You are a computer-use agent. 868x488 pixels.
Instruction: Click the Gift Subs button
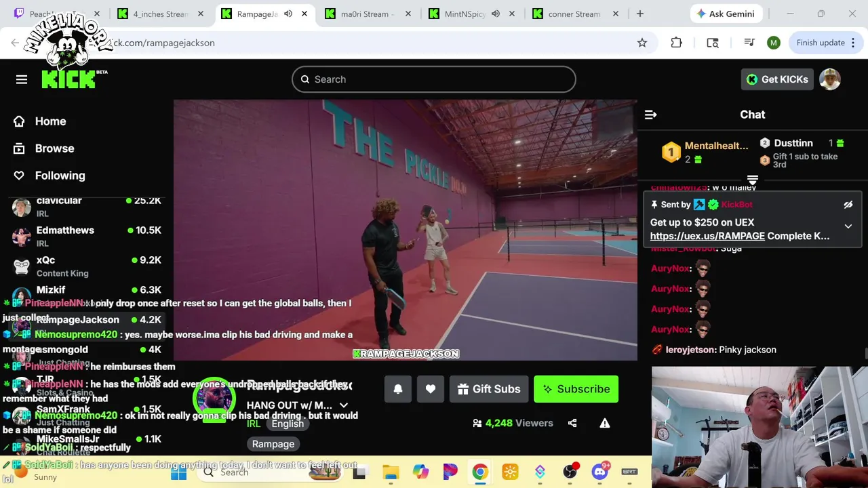[x=489, y=389]
